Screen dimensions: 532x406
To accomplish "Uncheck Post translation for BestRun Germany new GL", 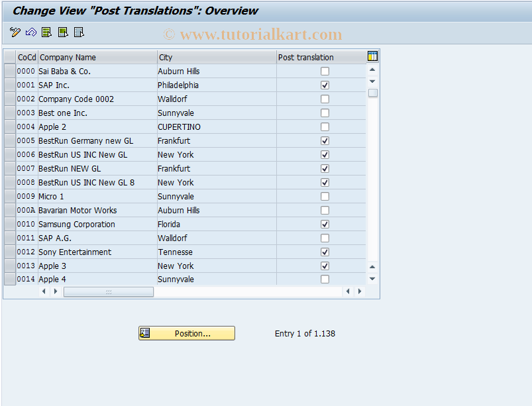I will 325,141.
